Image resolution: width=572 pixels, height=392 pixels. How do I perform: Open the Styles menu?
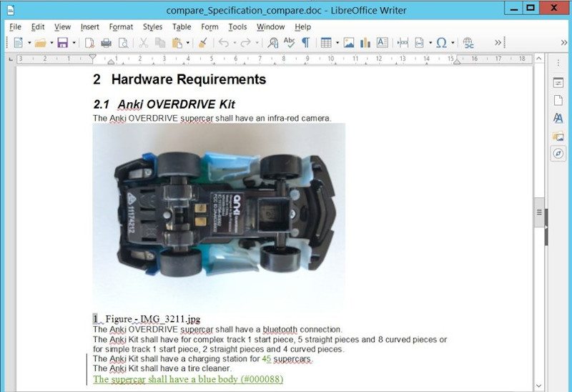pos(152,27)
